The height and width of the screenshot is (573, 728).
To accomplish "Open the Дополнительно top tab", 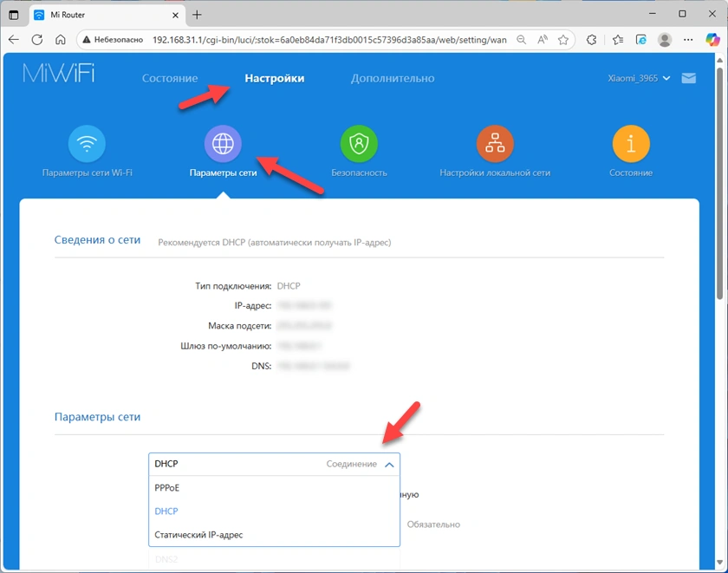I will coord(392,79).
